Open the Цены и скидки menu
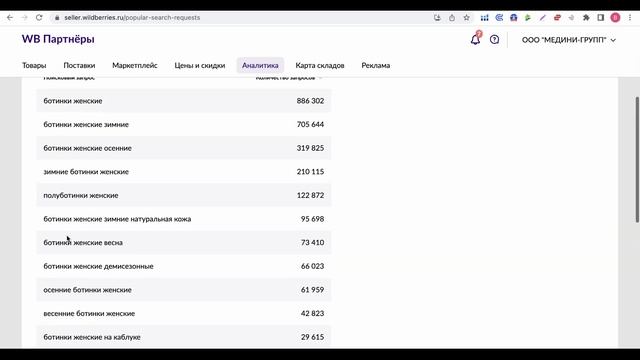Screen dimensions: 640x360 [200, 65]
